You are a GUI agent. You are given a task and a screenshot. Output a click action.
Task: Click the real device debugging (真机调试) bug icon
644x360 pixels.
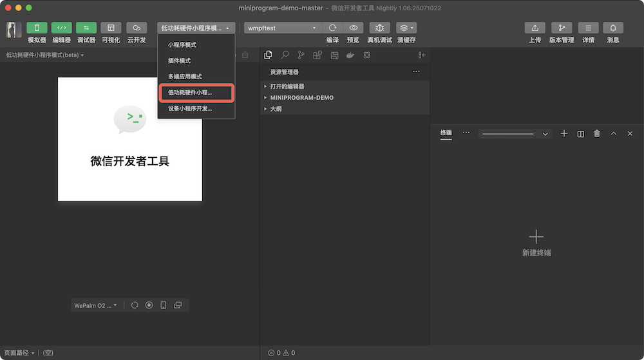coord(379,28)
